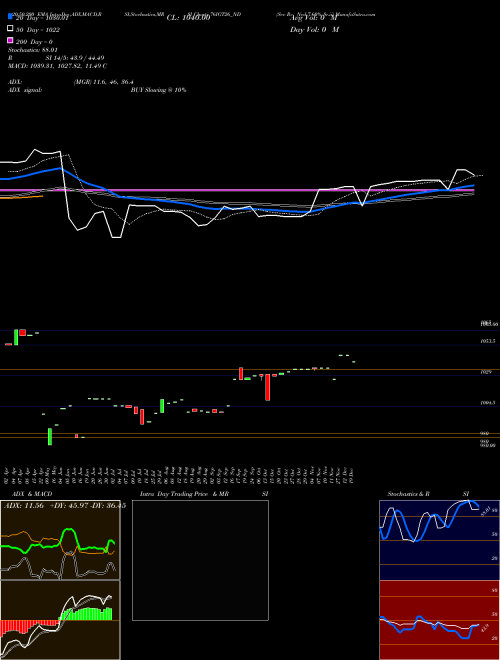The width and height of the screenshot is (500, 660).
Task: Click the red RSI chart panel
Action: click(439, 620)
